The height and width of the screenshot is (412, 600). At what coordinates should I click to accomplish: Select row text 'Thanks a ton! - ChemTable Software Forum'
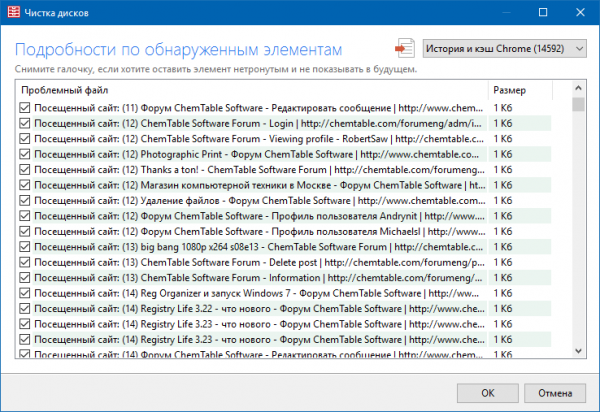pyautogui.click(x=233, y=169)
